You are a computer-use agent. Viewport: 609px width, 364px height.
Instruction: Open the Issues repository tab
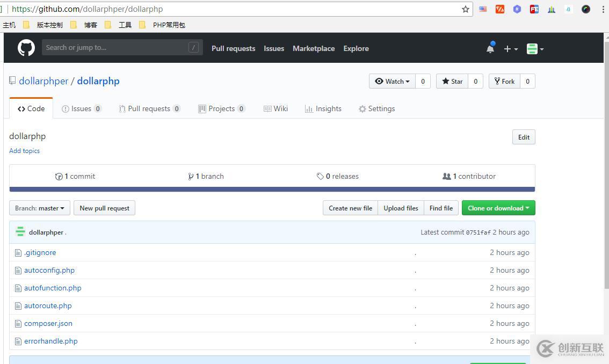[x=82, y=109]
